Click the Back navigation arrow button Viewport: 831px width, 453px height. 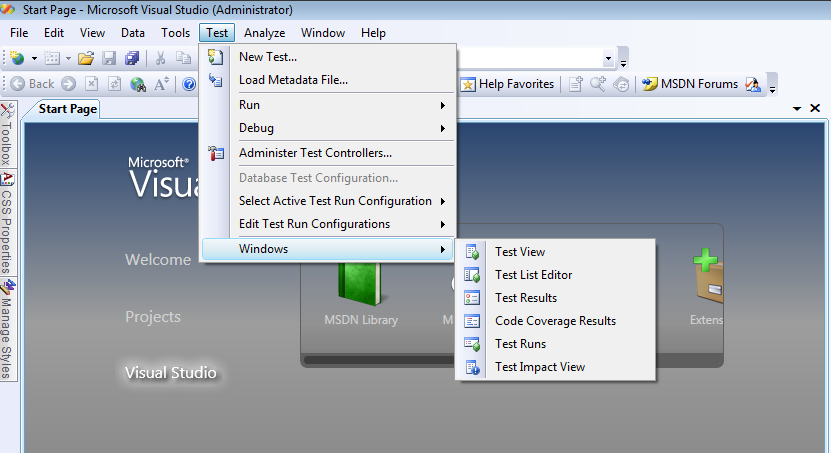32,84
